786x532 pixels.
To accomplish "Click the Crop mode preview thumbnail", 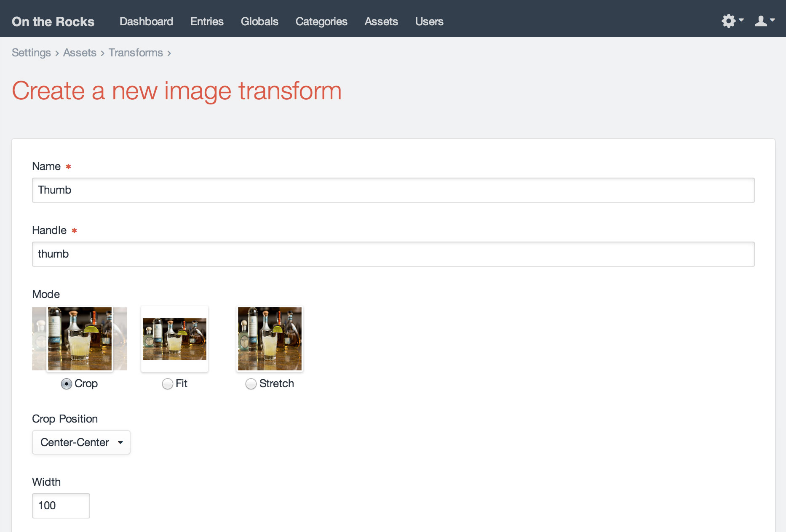I will point(79,338).
